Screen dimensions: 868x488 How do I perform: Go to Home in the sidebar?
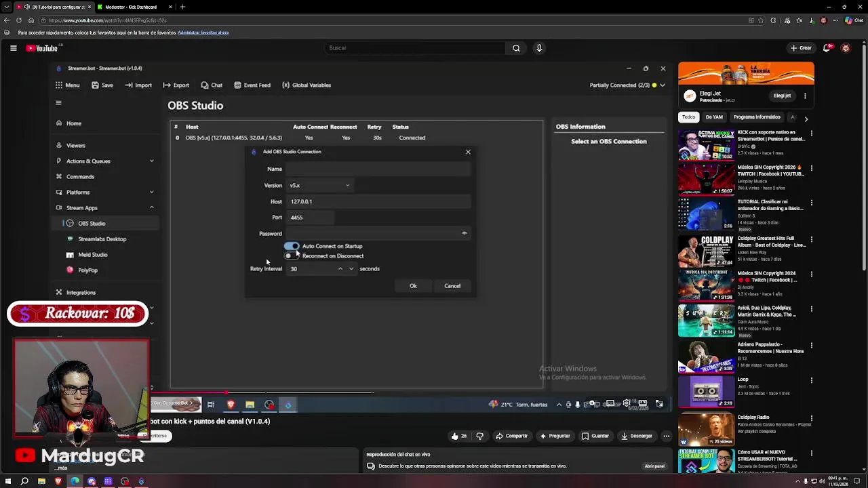73,123
